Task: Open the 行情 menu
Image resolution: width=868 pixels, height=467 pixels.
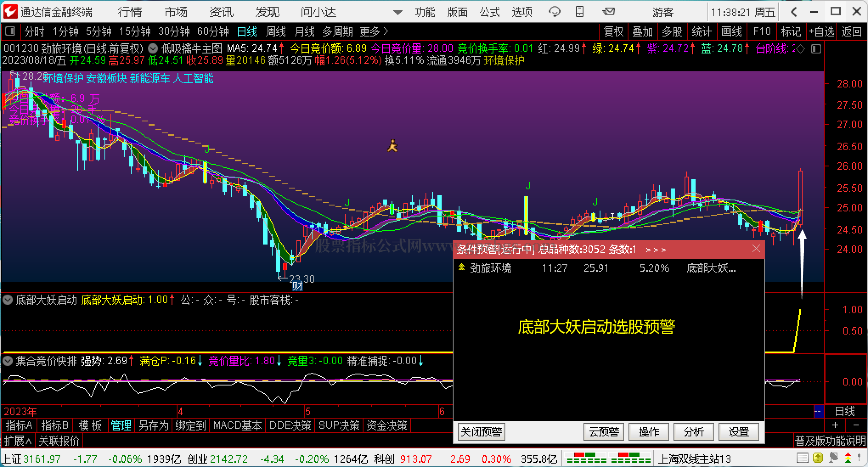Action: click(130, 12)
